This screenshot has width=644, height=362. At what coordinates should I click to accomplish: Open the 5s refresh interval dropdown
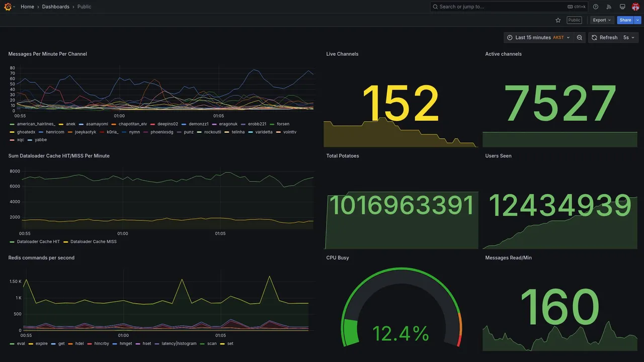pos(629,38)
